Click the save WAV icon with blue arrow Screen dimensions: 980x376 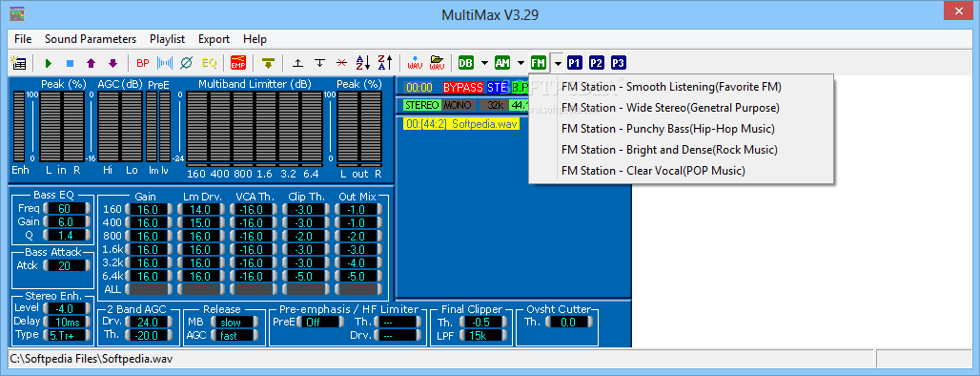[415, 63]
